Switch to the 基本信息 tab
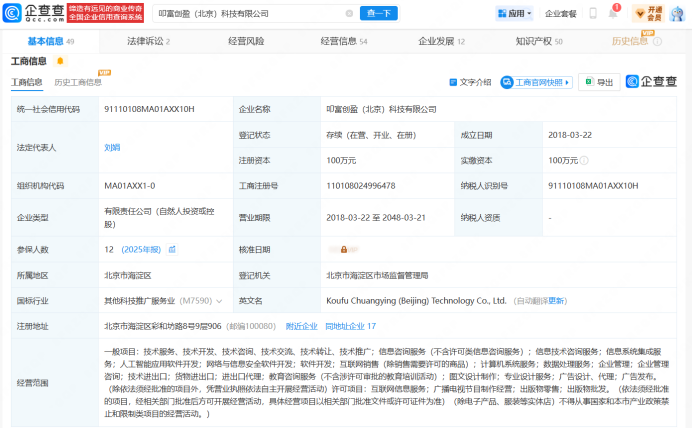 pos(51,41)
